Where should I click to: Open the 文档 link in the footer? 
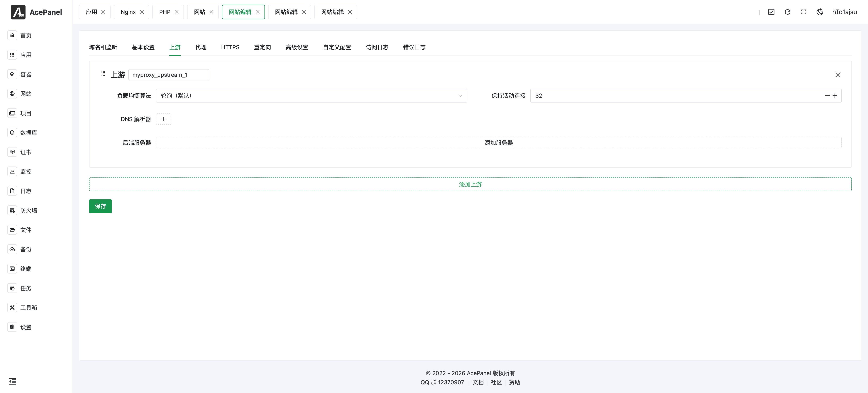click(478, 382)
